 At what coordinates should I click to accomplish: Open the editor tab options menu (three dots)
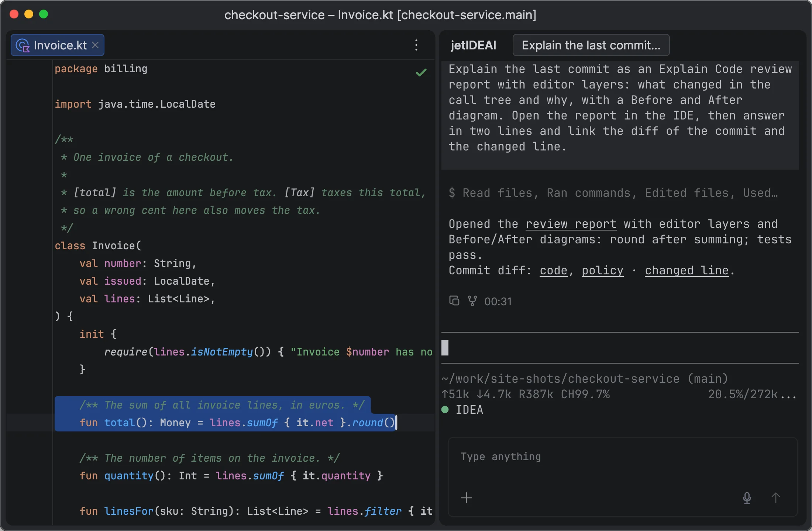[416, 45]
